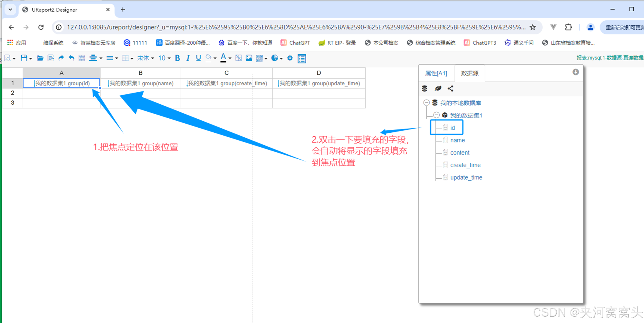Toggle bold formatting
Screen dimensions: 644x323
pyautogui.click(x=177, y=58)
